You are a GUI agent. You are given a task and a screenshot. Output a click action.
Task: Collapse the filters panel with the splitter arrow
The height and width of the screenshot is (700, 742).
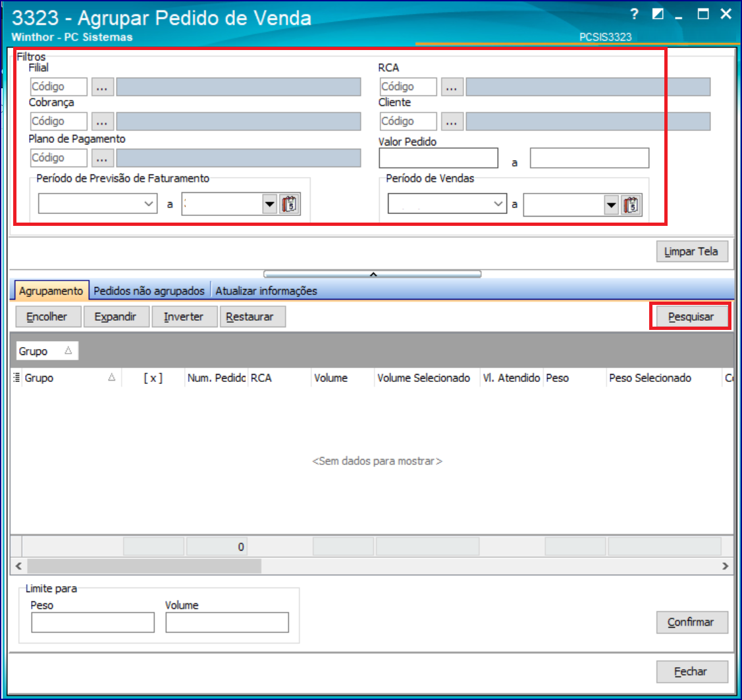click(373, 274)
